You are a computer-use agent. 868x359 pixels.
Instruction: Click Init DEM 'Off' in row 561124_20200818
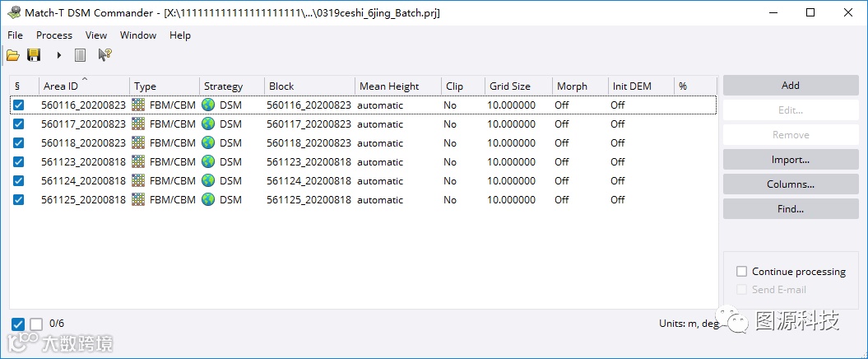point(618,180)
